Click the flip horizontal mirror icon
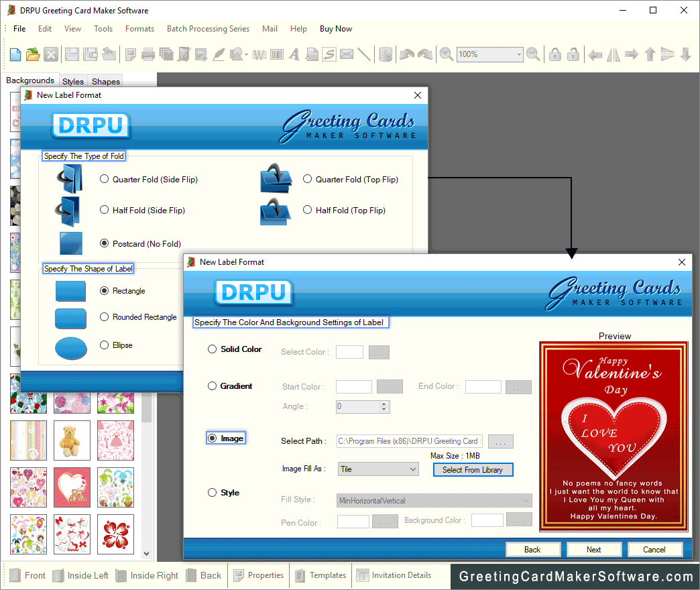 pos(614,54)
